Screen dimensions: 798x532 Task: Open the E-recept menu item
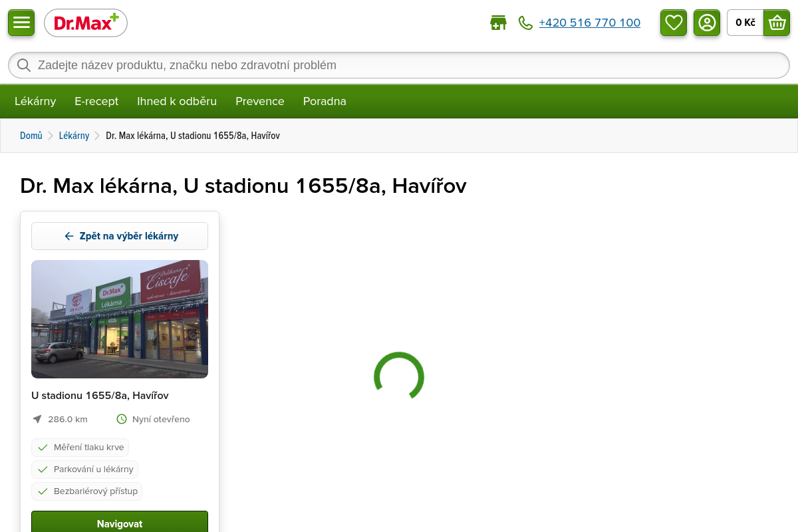pos(96,101)
